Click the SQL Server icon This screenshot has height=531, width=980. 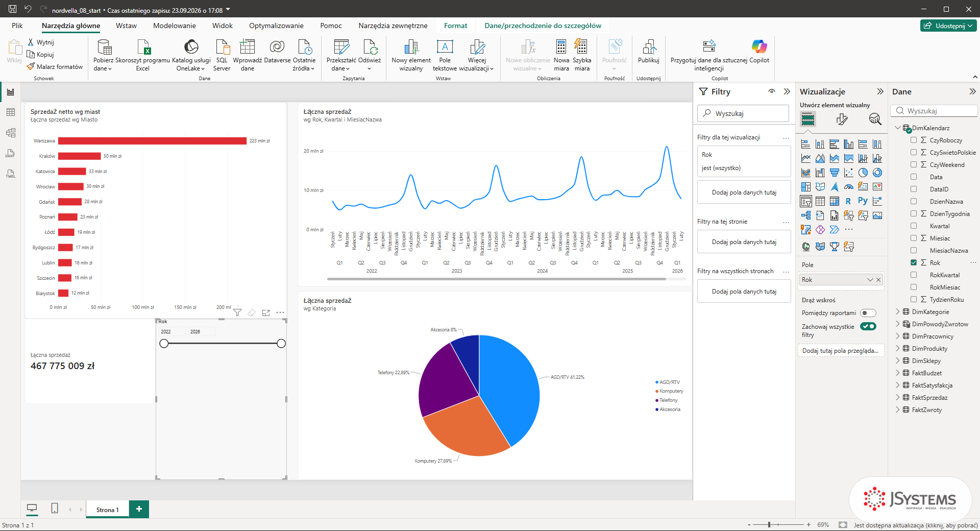coord(222,47)
